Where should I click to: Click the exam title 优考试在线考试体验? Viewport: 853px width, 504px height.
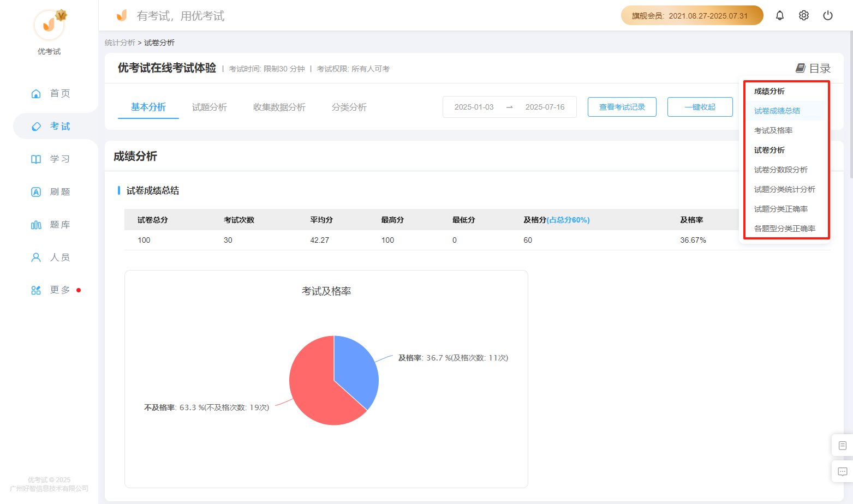tap(167, 68)
